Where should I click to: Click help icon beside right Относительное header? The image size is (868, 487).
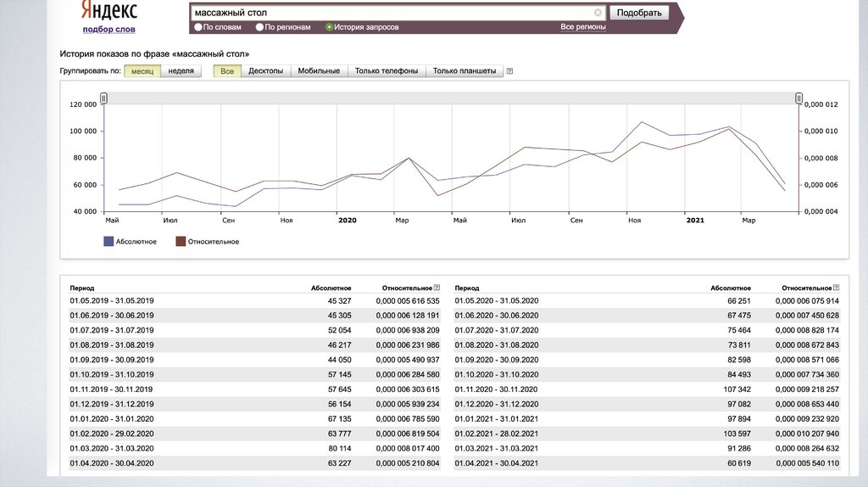[x=837, y=288]
